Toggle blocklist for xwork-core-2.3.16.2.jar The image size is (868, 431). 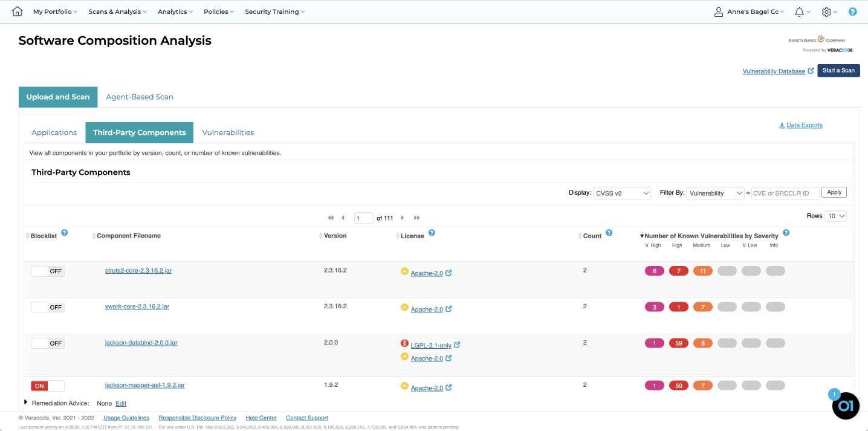click(x=48, y=308)
